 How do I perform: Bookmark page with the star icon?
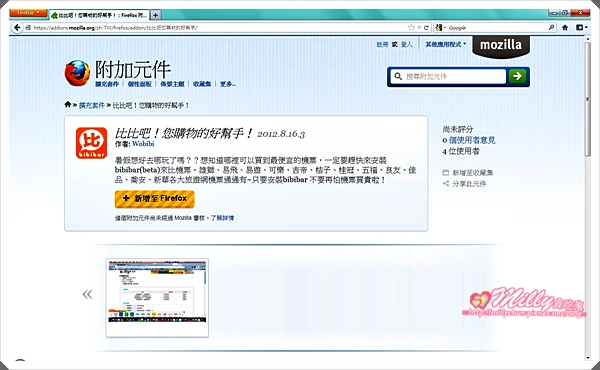coord(411,28)
